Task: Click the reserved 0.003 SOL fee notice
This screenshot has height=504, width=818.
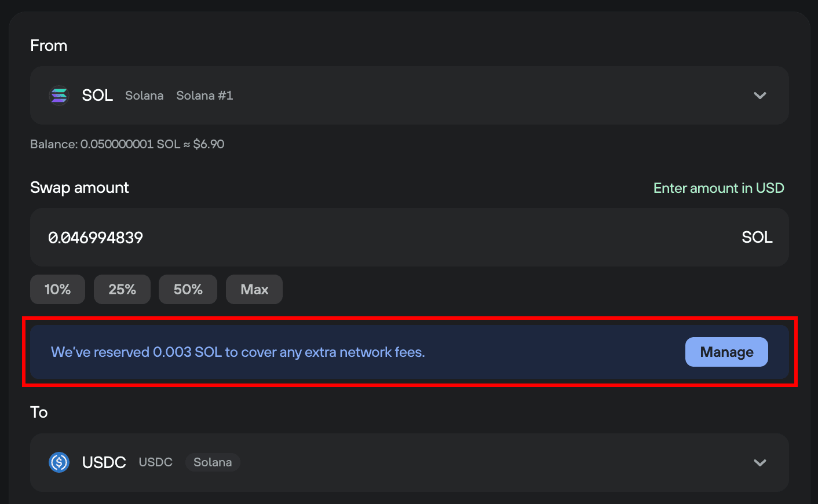Action: point(238,352)
